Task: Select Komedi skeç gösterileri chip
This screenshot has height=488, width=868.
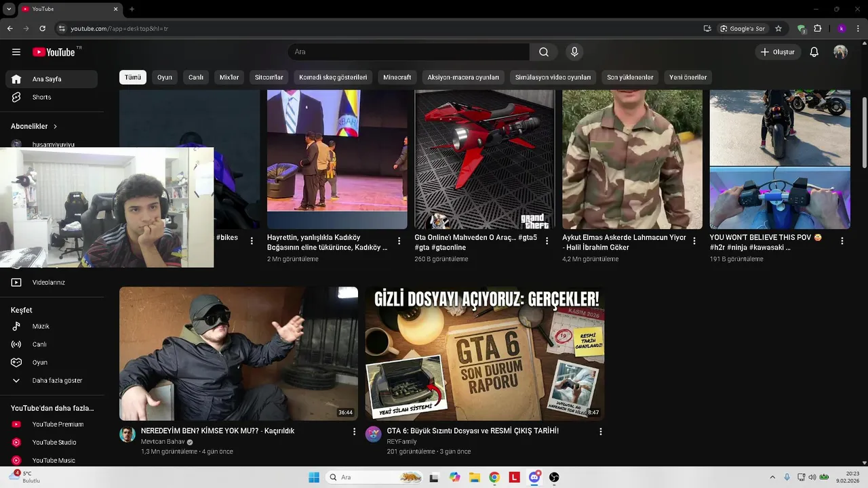Action: click(x=333, y=77)
